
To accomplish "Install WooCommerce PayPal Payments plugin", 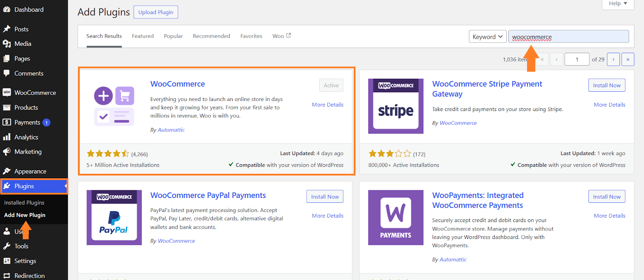I will [x=325, y=197].
